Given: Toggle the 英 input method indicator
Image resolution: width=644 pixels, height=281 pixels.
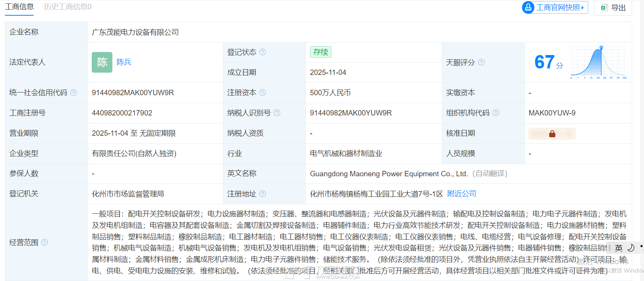Looking at the screenshot, I should (x=619, y=248).
